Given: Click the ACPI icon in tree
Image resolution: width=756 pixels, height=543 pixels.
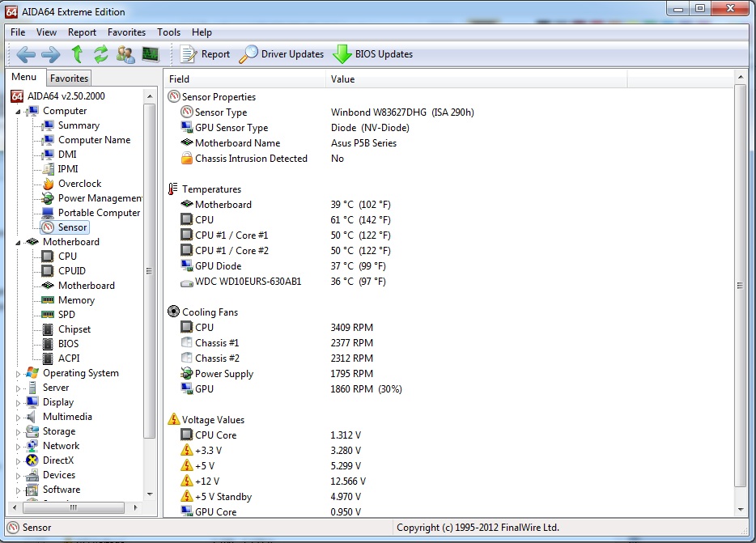Looking at the screenshot, I should coord(48,358).
